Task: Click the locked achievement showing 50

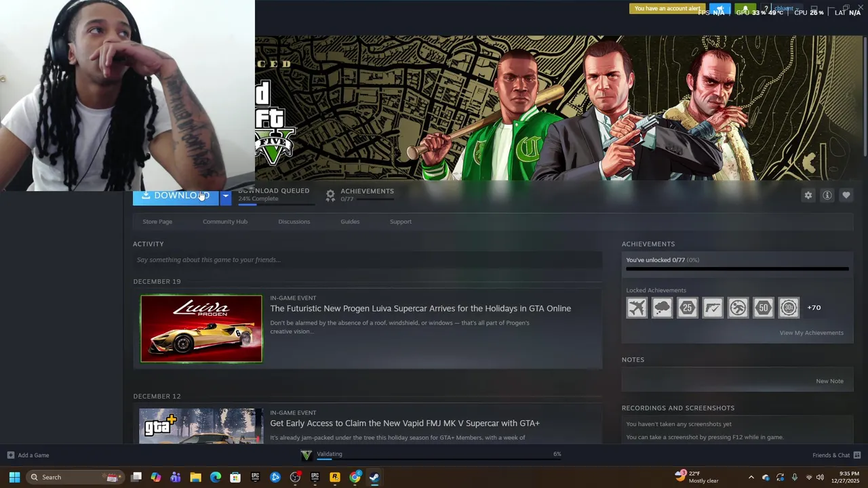Action: pyautogui.click(x=764, y=308)
